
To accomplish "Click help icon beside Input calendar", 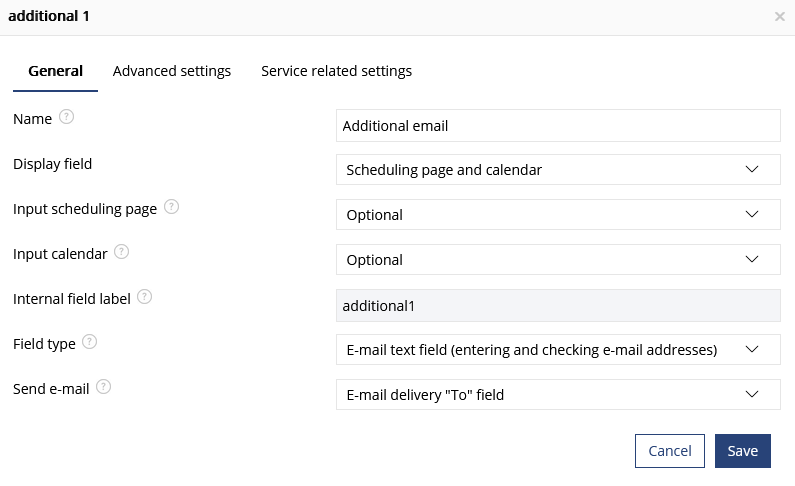I will [x=121, y=252].
